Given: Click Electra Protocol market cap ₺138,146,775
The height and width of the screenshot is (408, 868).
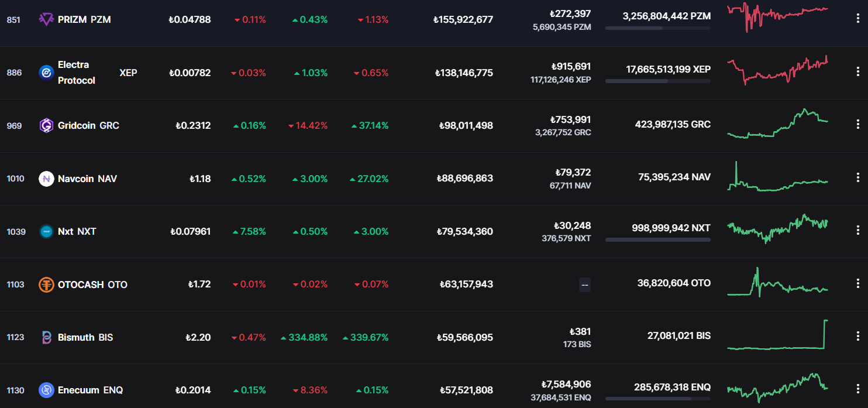Looking at the screenshot, I should coord(464,73).
